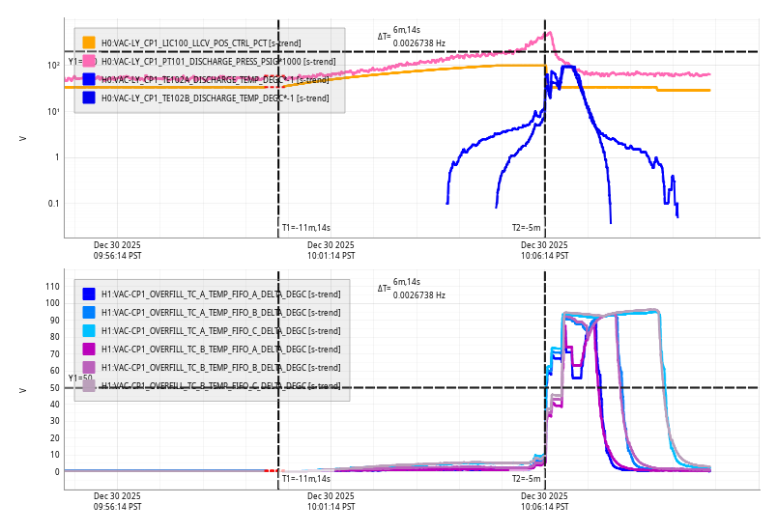Click the purple TC_B_TEMP_FIFO_A swatch

[89, 349]
